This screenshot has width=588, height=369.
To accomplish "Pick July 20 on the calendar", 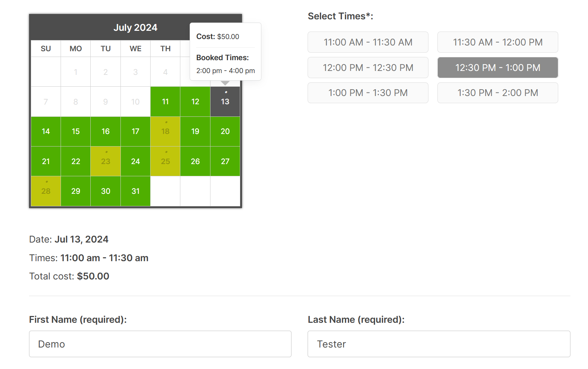I will tap(225, 131).
